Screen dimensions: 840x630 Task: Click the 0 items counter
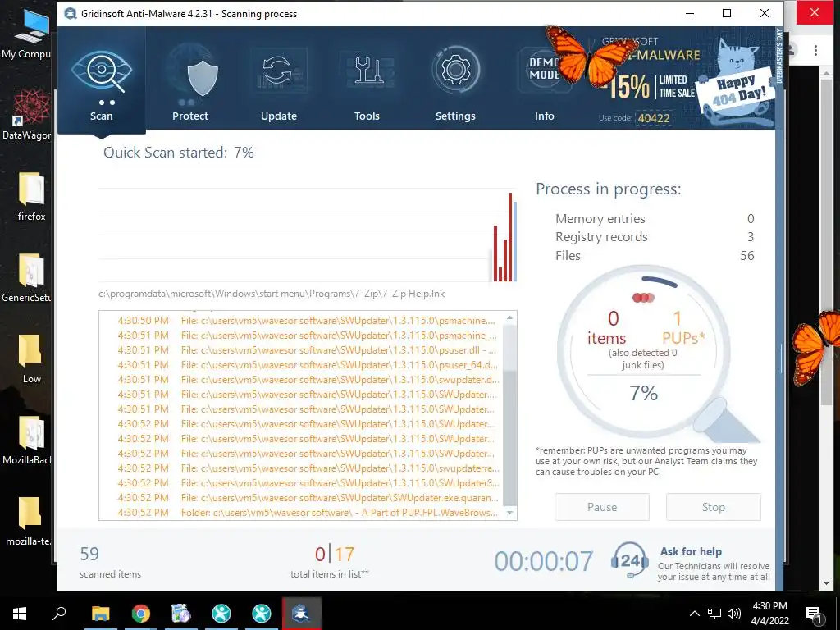point(608,328)
